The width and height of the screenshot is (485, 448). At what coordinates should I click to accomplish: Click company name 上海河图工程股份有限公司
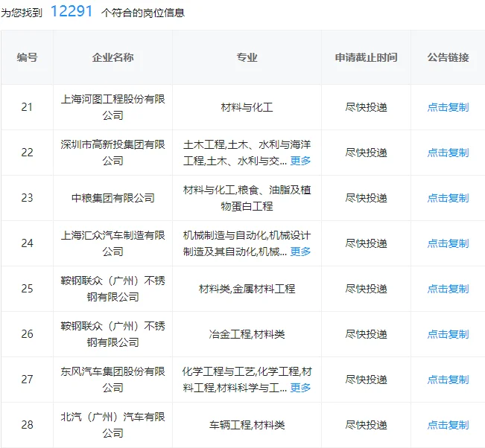[x=112, y=107]
